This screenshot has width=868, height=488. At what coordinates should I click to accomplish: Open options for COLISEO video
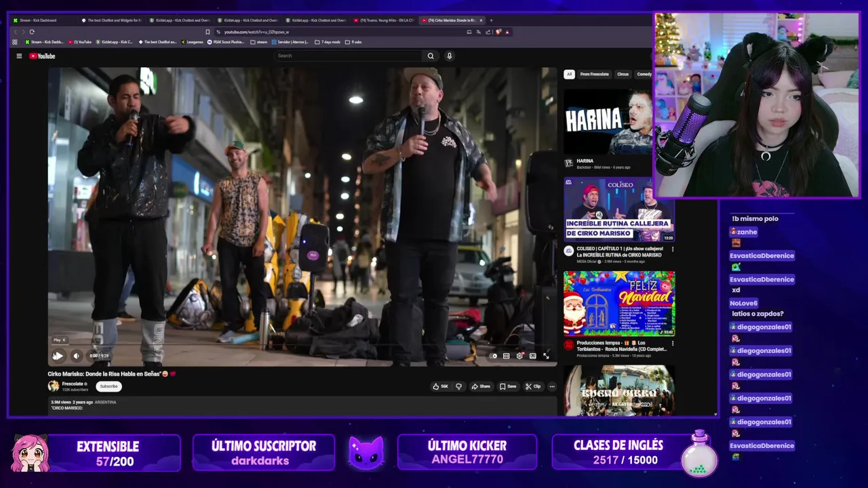pyautogui.click(x=673, y=249)
